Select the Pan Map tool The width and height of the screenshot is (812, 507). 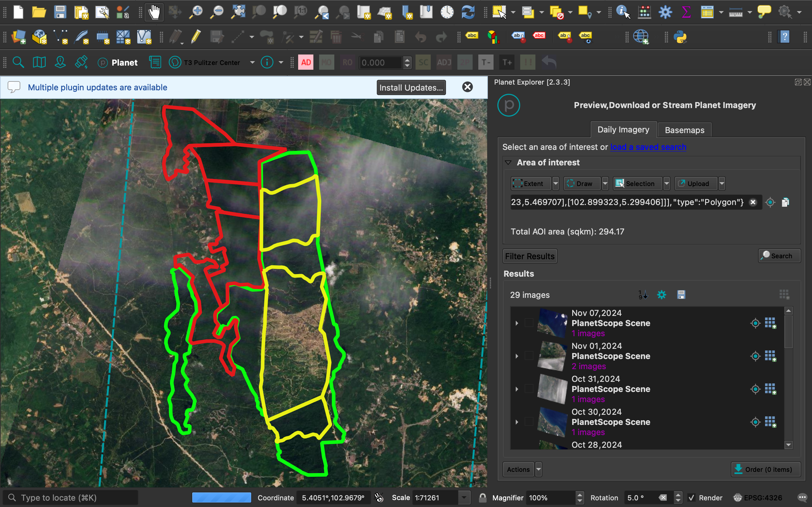[x=154, y=12]
